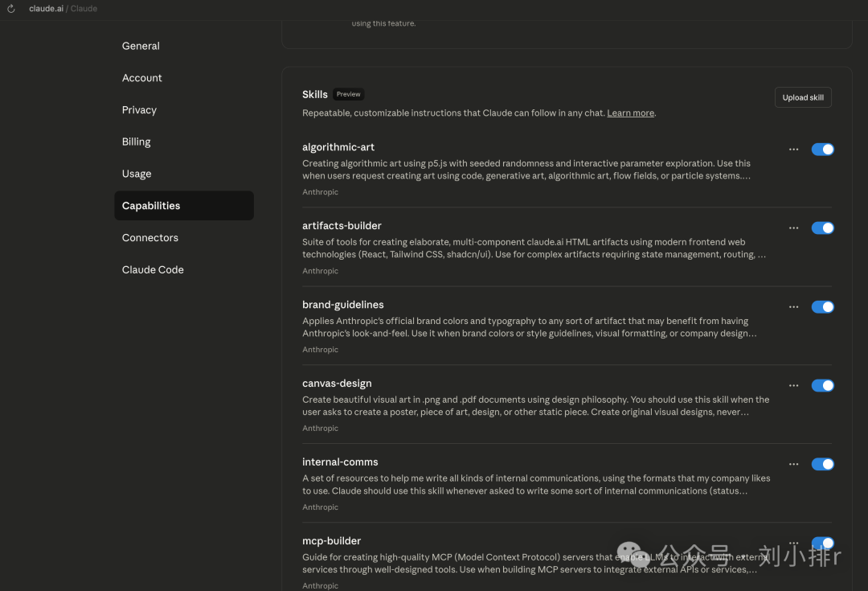Image resolution: width=868 pixels, height=591 pixels.
Task: Open the General settings section
Action: [x=141, y=46]
